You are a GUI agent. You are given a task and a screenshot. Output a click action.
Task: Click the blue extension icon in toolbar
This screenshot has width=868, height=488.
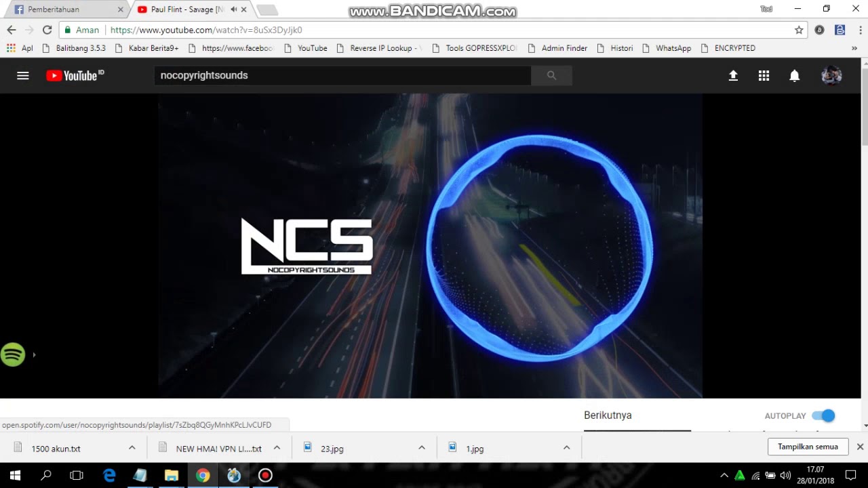pyautogui.click(x=840, y=30)
